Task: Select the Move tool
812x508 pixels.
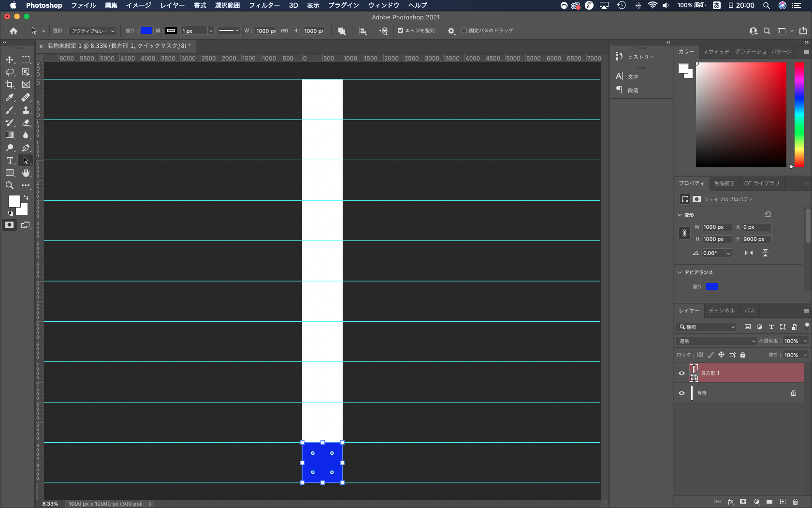Action: tap(10, 60)
